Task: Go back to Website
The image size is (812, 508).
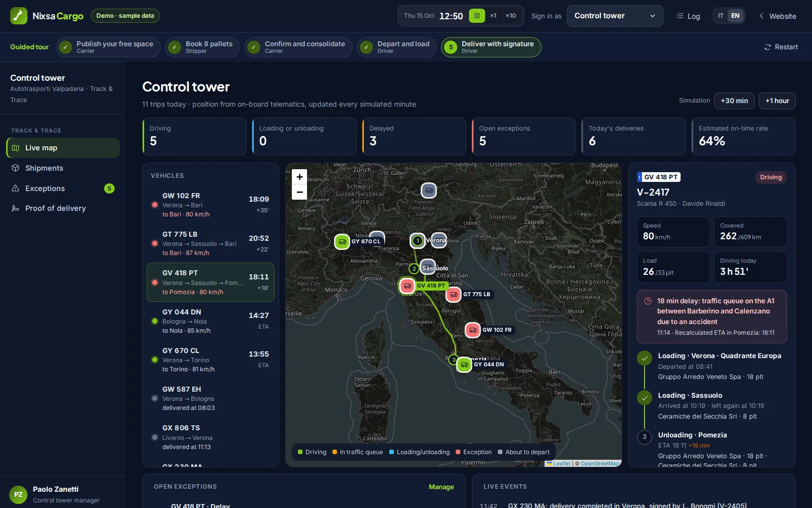Action: click(x=777, y=16)
